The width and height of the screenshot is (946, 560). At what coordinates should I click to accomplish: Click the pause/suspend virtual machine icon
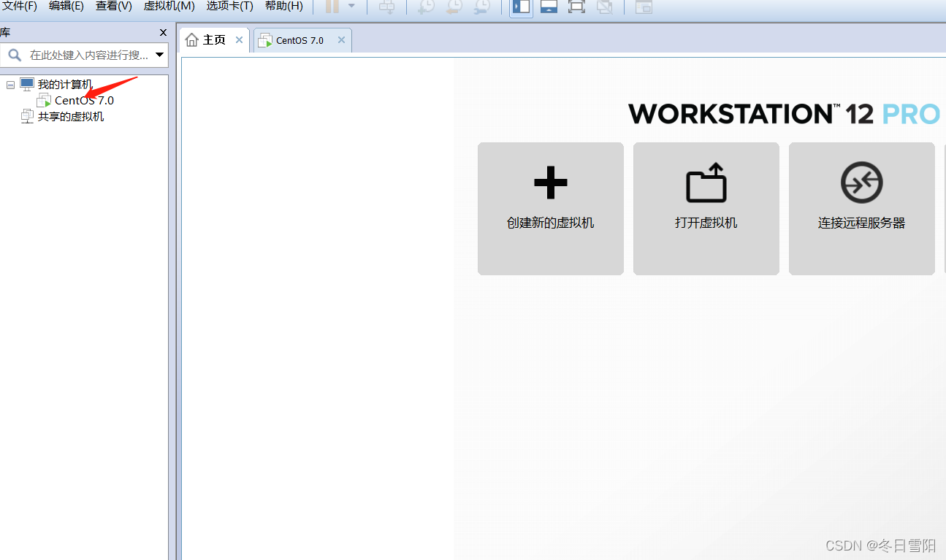click(x=332, y=7)
